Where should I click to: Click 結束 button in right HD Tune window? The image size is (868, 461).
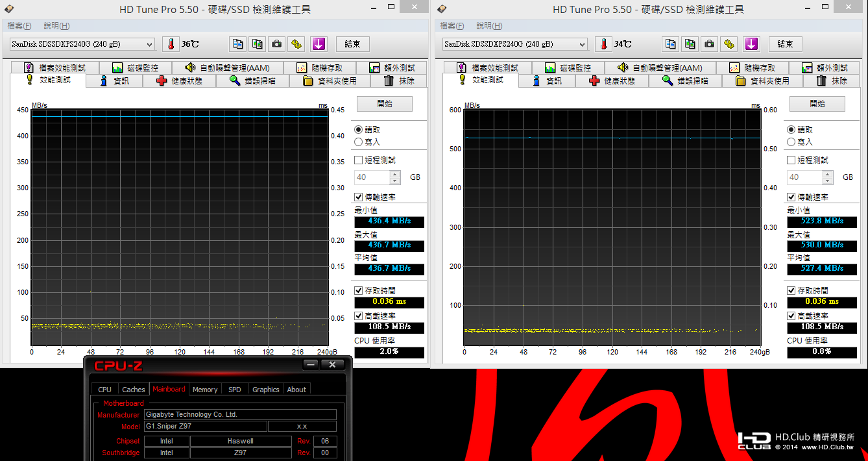click(x=786, y=44)
